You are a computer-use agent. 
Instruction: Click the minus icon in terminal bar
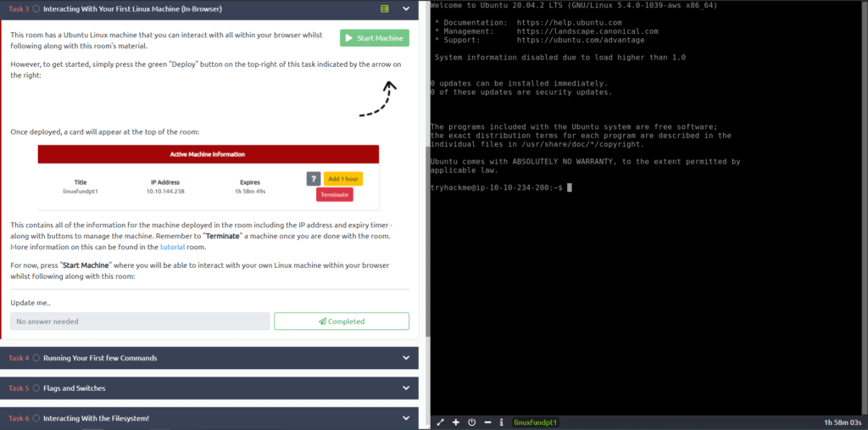tap(487, 422)
